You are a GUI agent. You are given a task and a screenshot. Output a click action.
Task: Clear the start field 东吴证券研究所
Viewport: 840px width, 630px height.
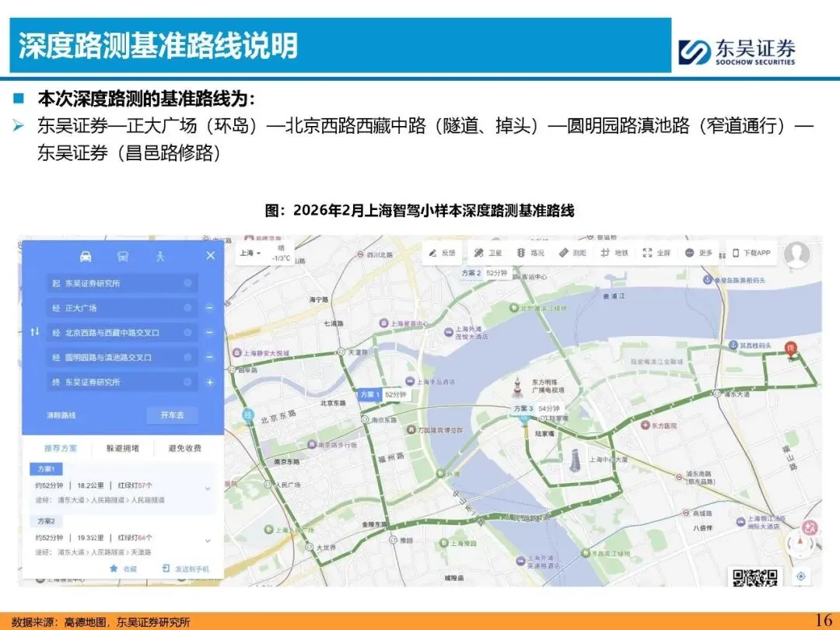point(187,283)
